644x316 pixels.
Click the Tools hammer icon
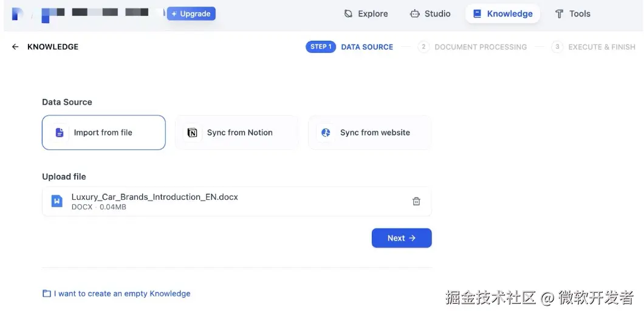(x=559, y=14)
